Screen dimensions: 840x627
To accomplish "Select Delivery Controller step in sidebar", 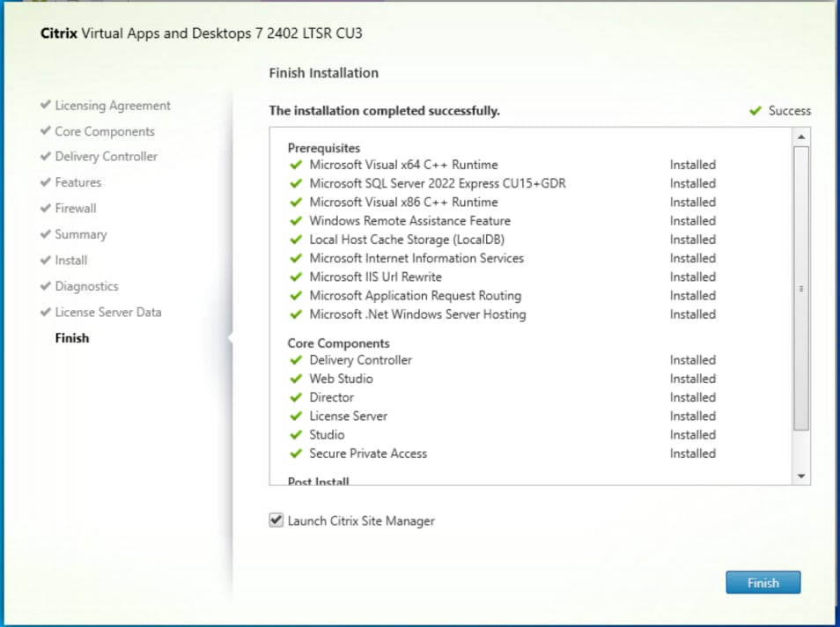I will coord(106,157).
